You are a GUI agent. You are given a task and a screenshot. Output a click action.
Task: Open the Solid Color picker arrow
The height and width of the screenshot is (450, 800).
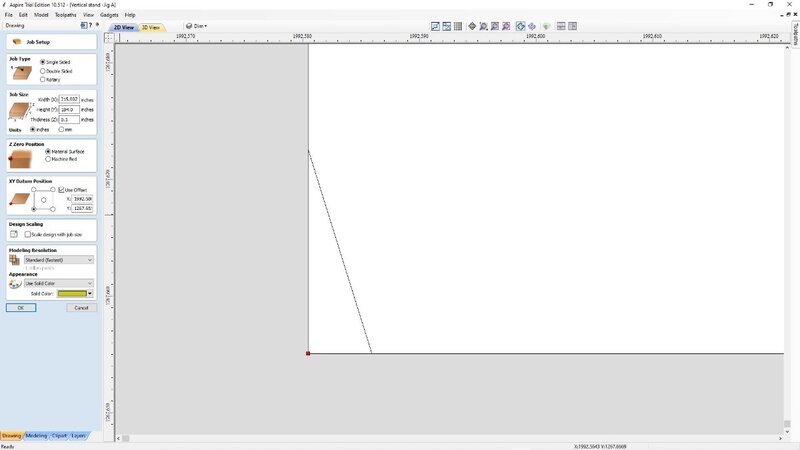[90, 293]
